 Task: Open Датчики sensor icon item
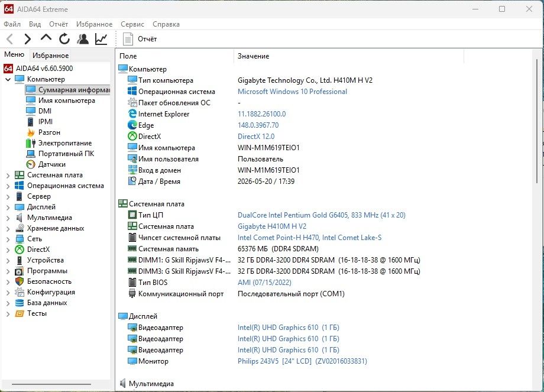31,164
